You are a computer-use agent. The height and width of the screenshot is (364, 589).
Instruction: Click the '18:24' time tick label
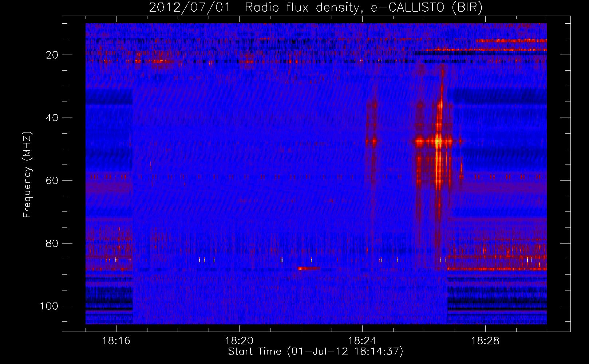click(362, 341)
